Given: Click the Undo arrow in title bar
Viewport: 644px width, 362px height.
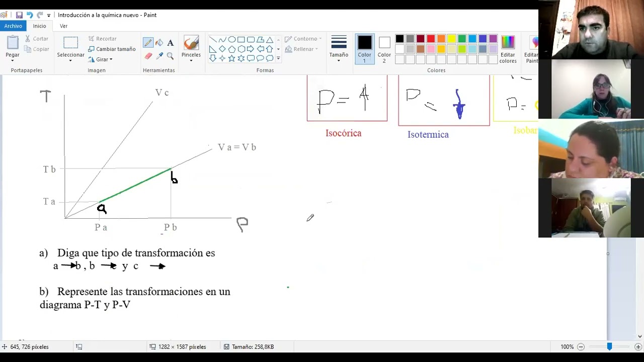Looking at the screenshot, I should [x=29, y=15].
